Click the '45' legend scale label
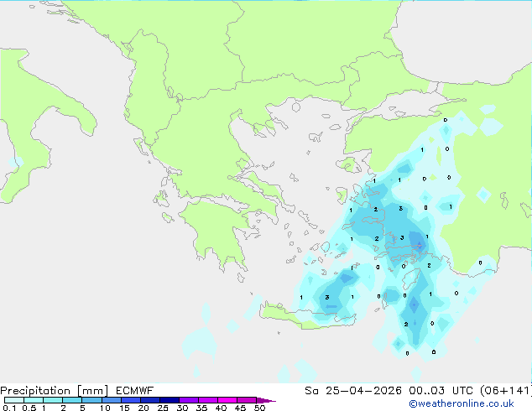Screen dimensions: 532x411 click(240, 408)
